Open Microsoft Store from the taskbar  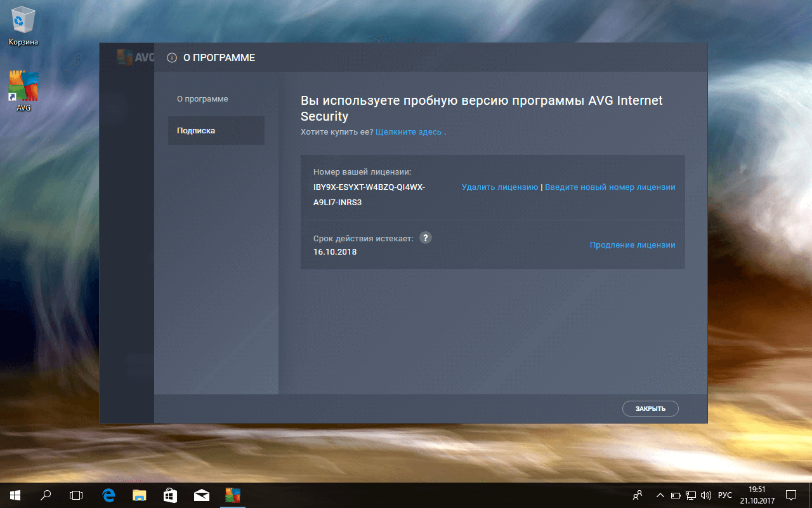[171, 495]
